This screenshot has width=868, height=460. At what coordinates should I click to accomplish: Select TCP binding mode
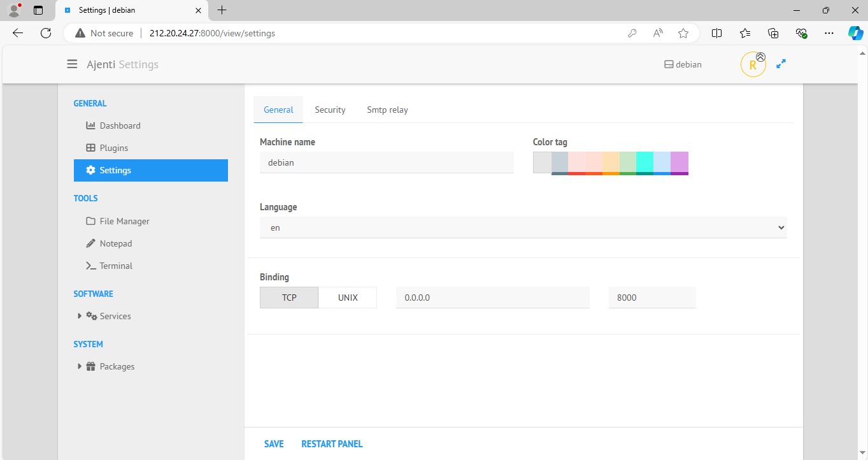coord(289,298)
